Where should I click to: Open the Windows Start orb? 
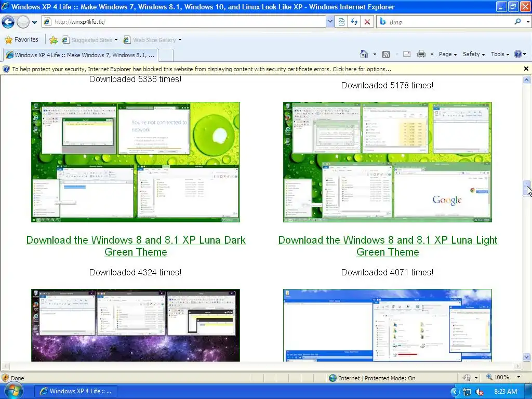point(13,390)
